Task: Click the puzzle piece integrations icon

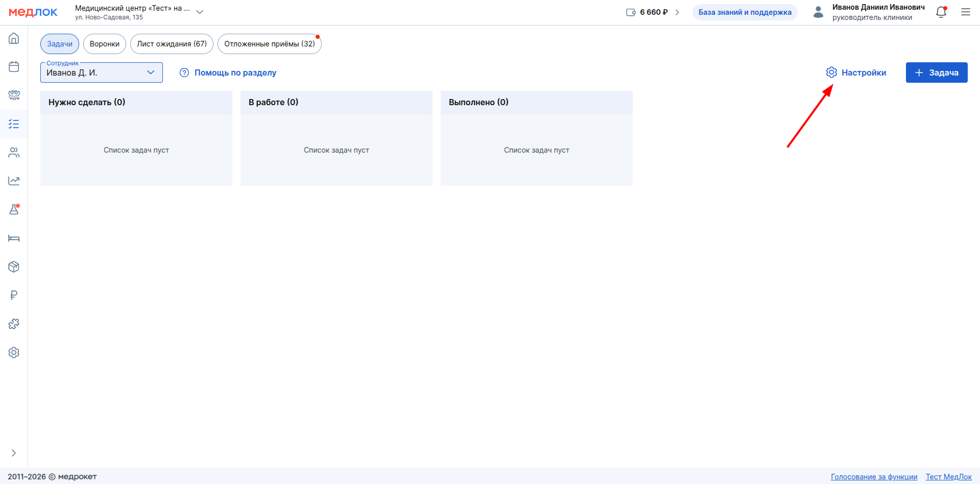Action: (14, 324)
